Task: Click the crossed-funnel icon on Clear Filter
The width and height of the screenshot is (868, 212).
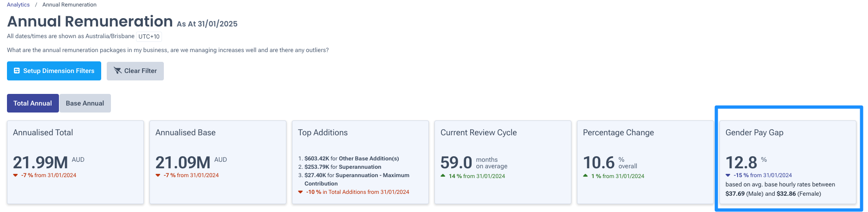Action: point(117,71)
